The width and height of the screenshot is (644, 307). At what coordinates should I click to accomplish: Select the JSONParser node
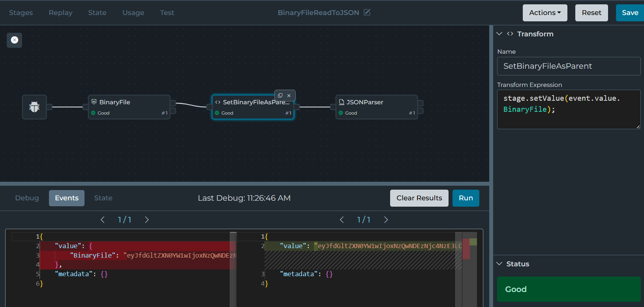(x=377, y=107)
